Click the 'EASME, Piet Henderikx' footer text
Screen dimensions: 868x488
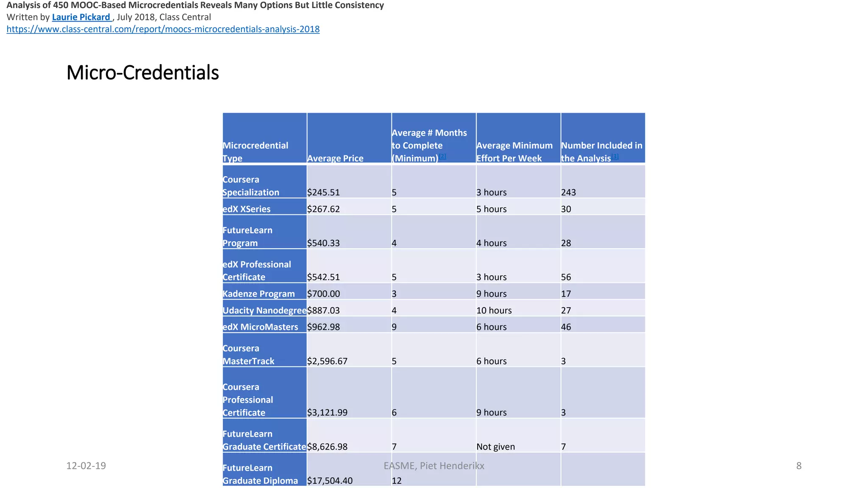coord(434,466)
